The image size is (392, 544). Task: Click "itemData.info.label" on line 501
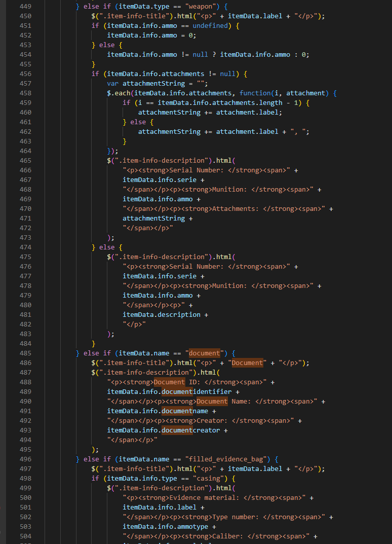[x=160, y=507]
